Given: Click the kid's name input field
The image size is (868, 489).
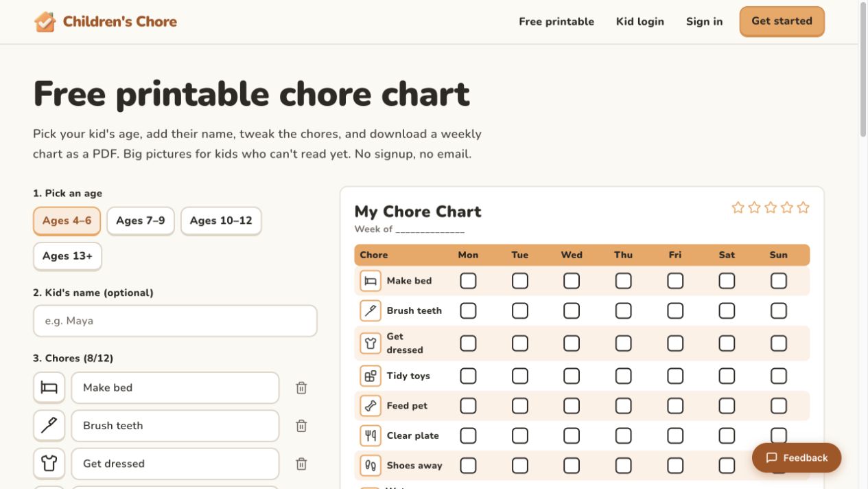Looking at the screenshot, I should (175, 321).
